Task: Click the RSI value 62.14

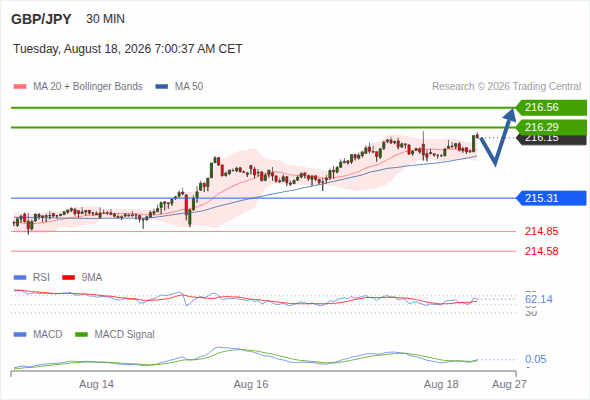Action: pos(539,299)
